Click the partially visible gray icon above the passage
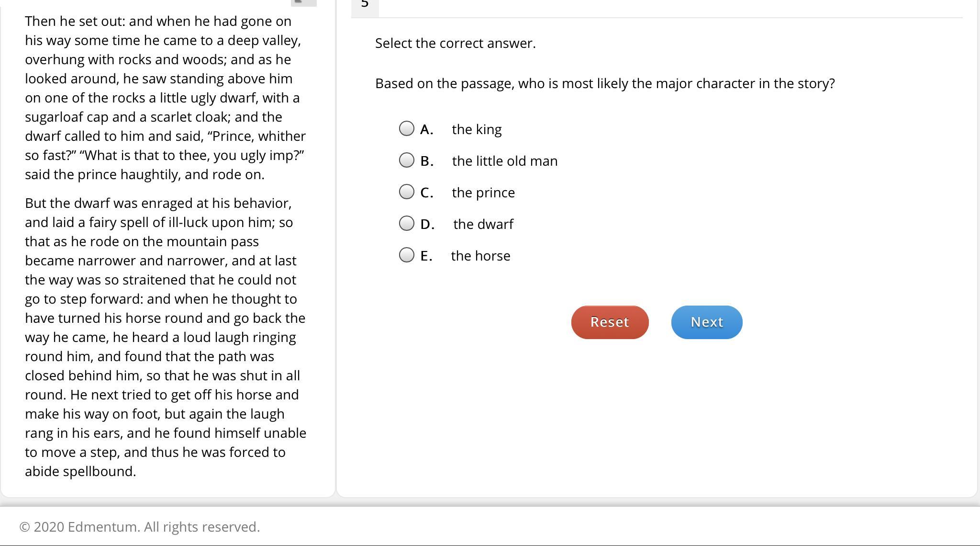Image resolution: width=980 pixels, height=546 pixels. point(304,3)
